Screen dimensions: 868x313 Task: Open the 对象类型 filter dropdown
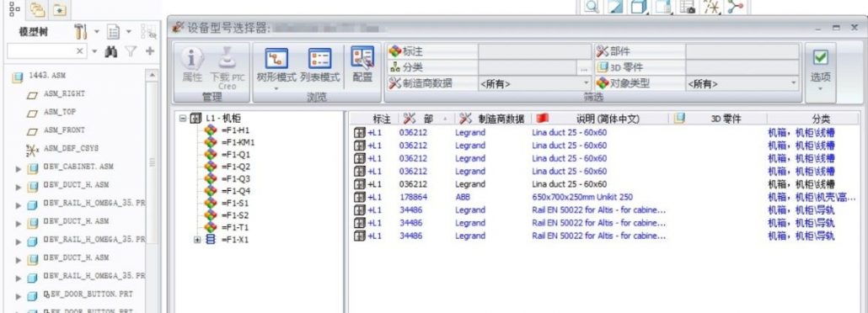(794, 83)
